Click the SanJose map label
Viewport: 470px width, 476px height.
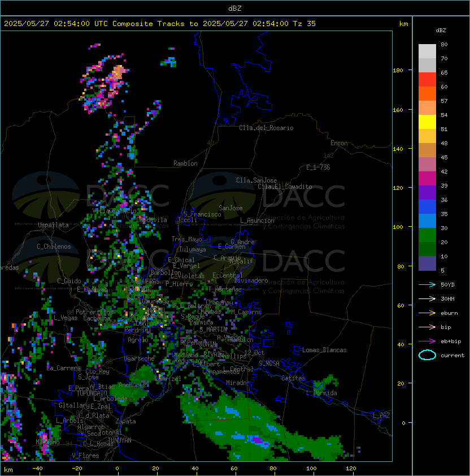(230, 208)
